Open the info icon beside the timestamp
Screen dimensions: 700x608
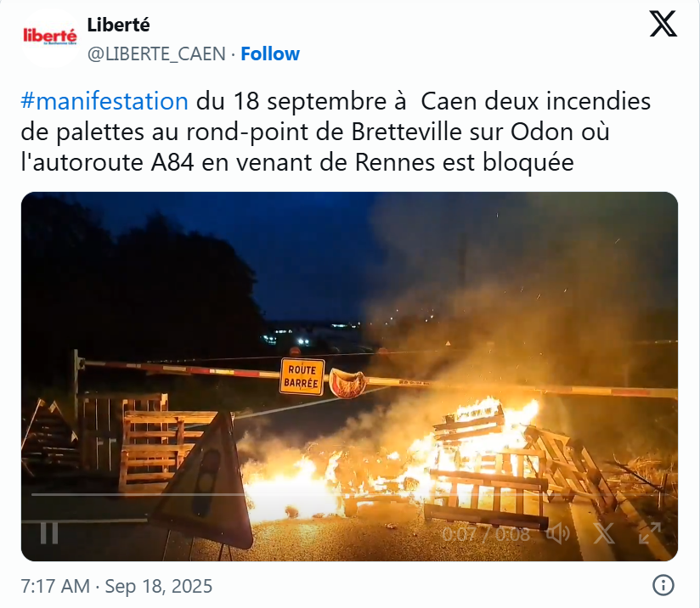pos(663,585)
